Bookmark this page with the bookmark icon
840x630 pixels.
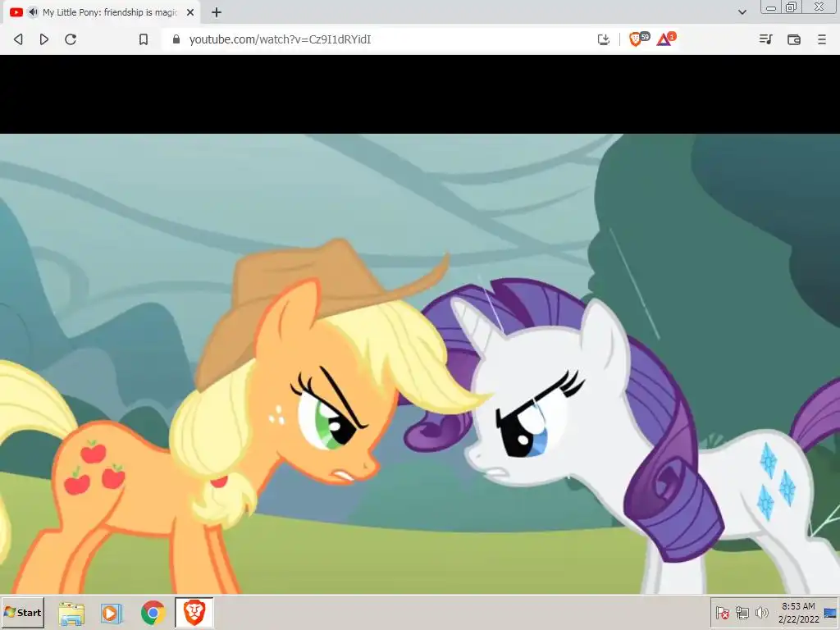click(143, 39)
